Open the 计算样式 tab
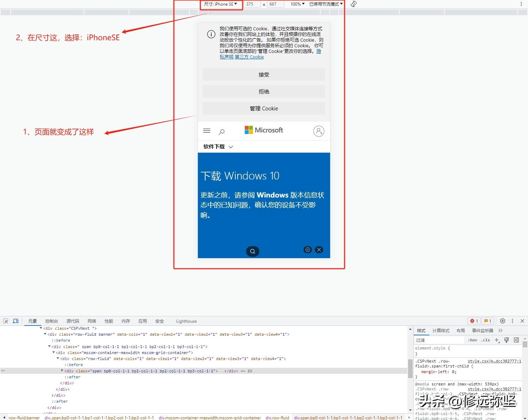Viewport: 528px width, 420px height. click(x=441, y=330)
